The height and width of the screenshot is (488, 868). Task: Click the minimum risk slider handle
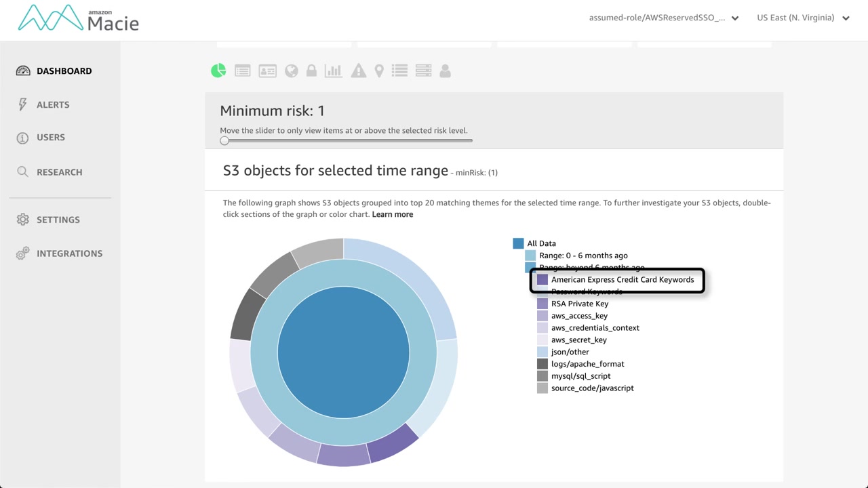click(x=224, y=140)
